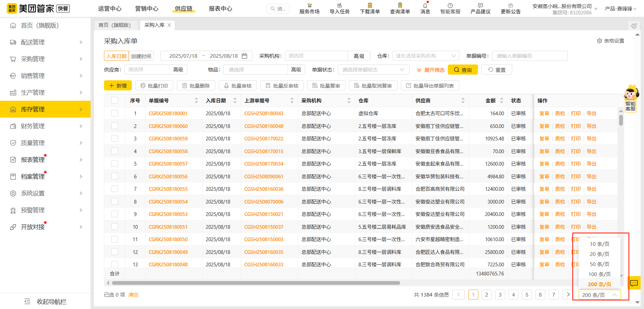
Task: Open the 下载清单 download list icon
Action: coord(369,8)
